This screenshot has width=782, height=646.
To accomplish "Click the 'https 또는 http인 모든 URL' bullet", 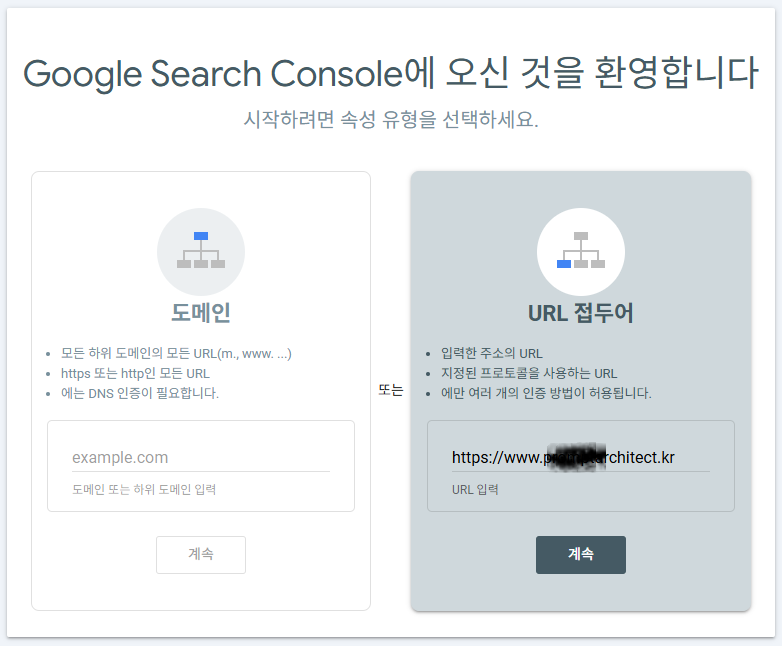I will [x=135, y=374].
